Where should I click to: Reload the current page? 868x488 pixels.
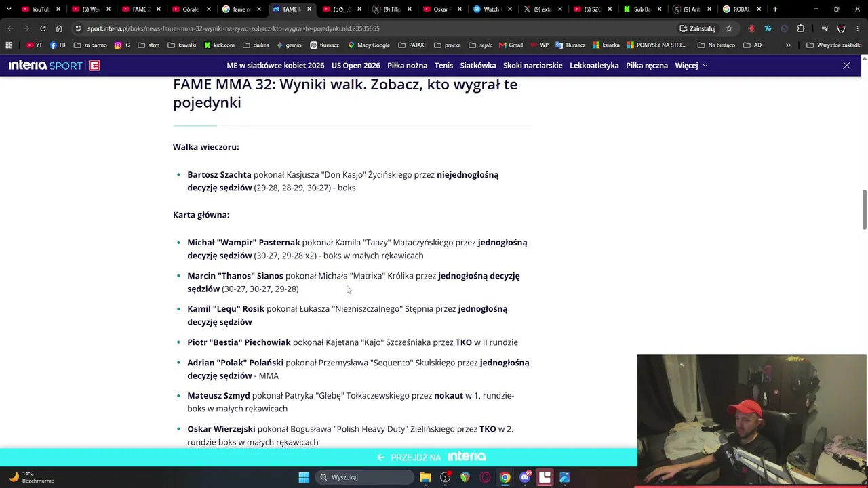[x=43, y=28]
